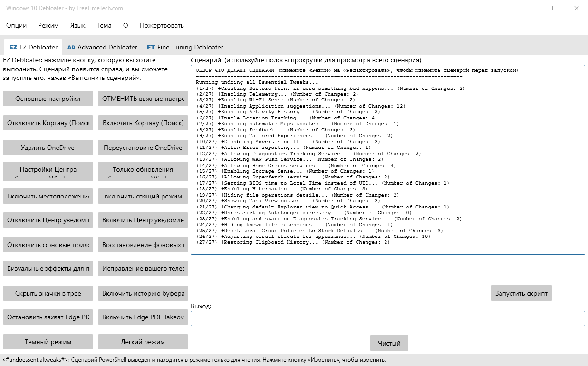Run the script with Запустить скрипт
The width and height of the screenshot is (588, 366).
[x=521, y=293]
